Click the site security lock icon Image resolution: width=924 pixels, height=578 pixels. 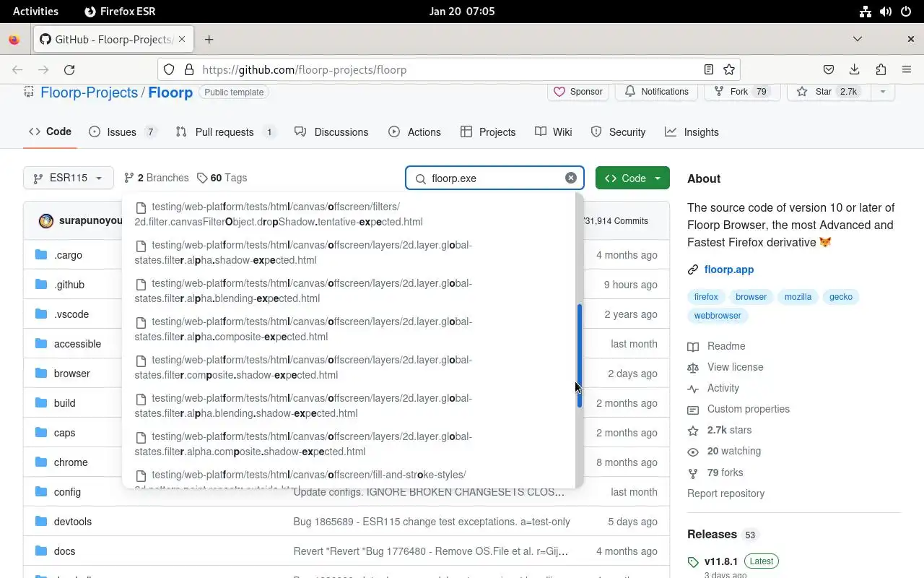[189, 69]
